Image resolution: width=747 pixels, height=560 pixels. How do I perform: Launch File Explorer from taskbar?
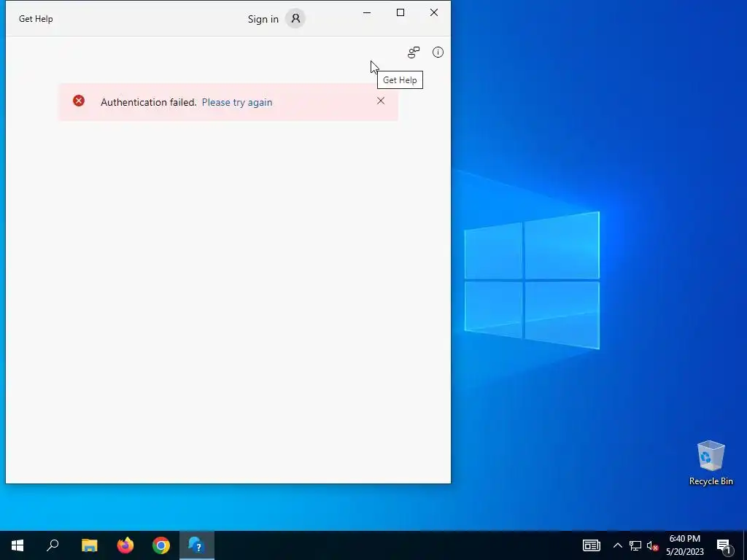pos(89,545)
